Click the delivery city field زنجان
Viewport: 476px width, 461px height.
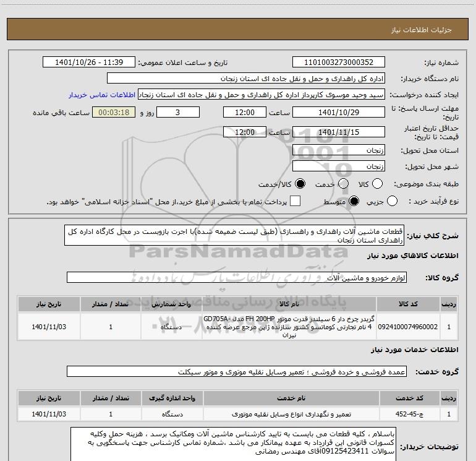point(339,166)
